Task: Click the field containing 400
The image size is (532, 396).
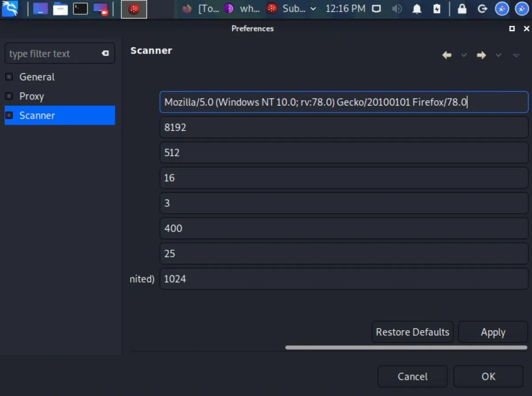Action: pyautogui.click(x=344, y=229)
